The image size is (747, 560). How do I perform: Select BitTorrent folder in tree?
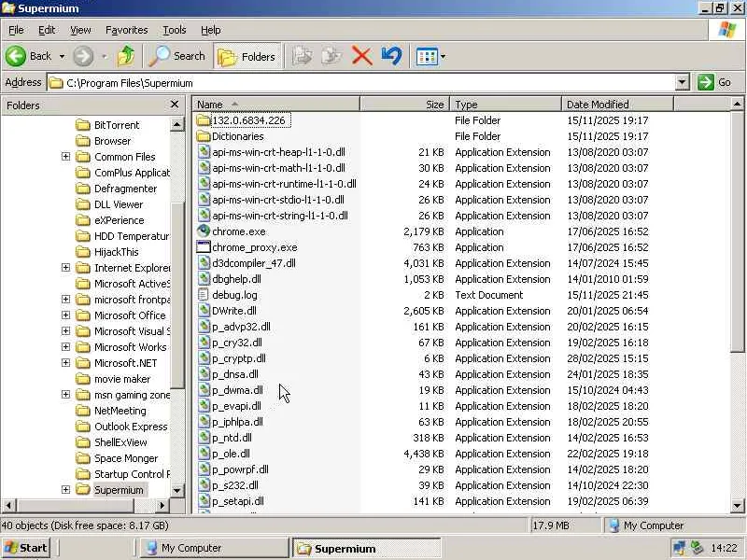click(x=117, y=125)
